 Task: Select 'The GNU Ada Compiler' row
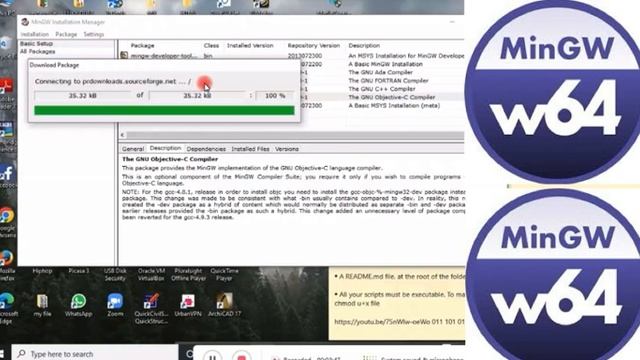point(381,72)
